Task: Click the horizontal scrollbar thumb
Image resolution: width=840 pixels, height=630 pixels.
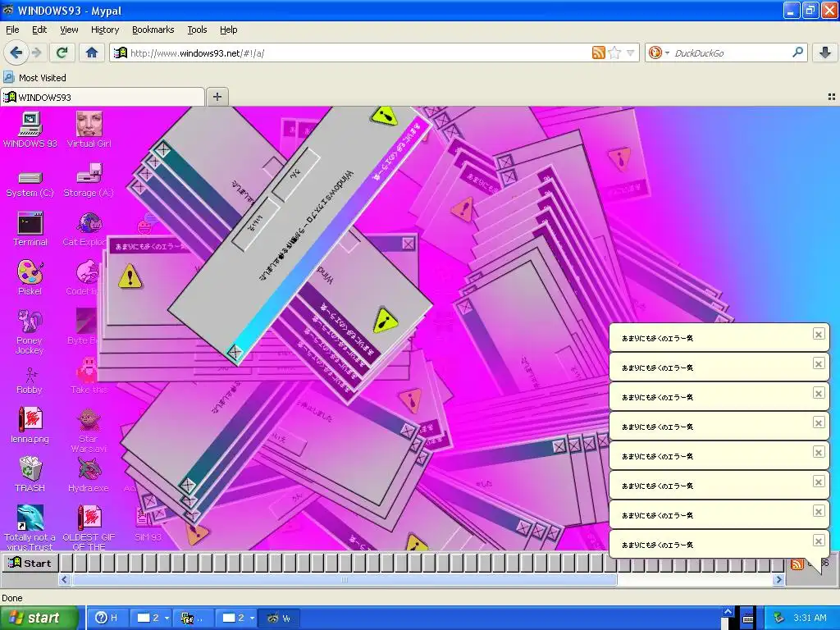Action: point(344,579)
